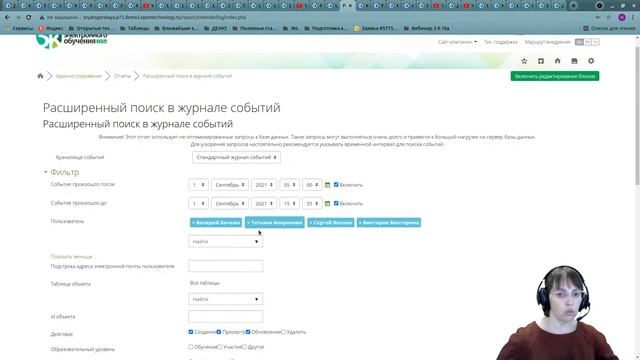Open the object table 'Найти' search dropdown
Screen dimensions: 640x360
coord(226,299)
